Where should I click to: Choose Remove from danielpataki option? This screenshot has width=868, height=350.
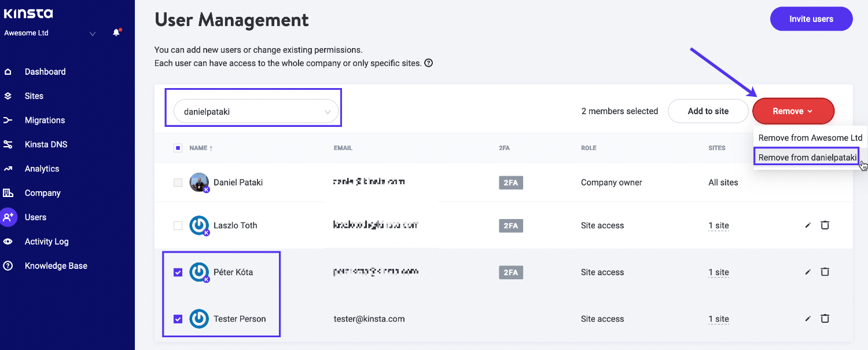[807, 158]
